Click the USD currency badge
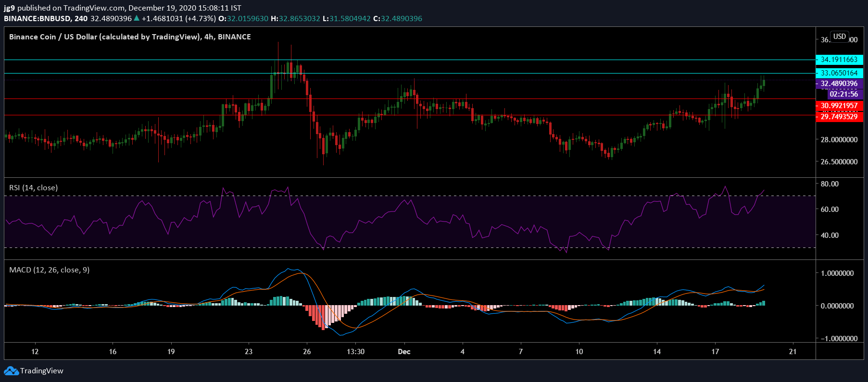Viewport: 868px width, 382px height. (840, 37)
